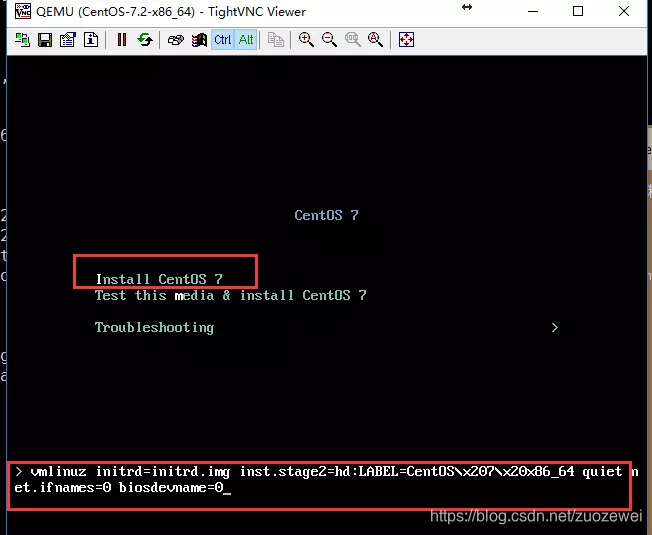Select Install CentOS 7 boot entry

[159, 279]
